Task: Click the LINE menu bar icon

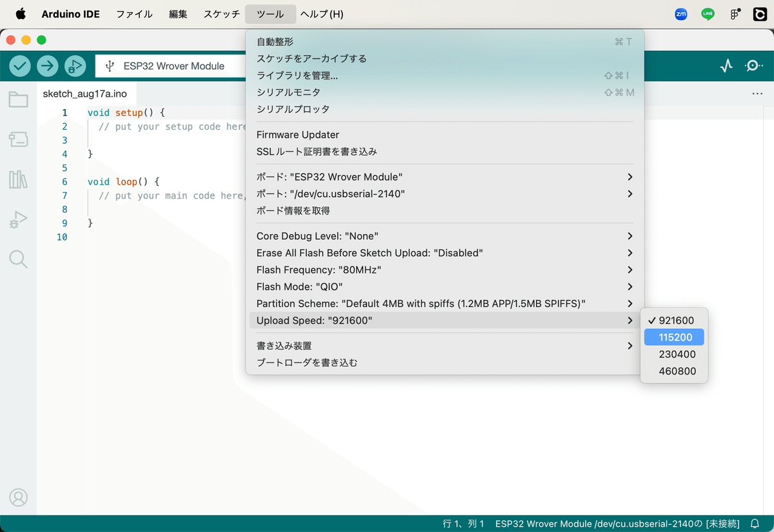Action: click(708, 14)
